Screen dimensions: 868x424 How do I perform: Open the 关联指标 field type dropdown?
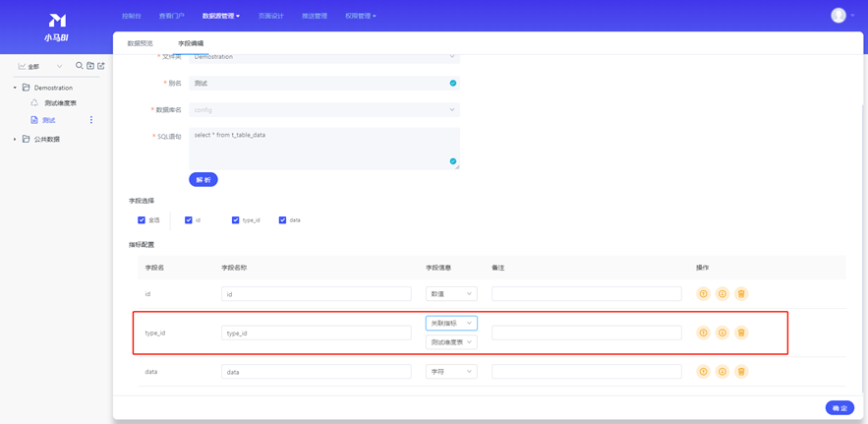tap(451, 323)
